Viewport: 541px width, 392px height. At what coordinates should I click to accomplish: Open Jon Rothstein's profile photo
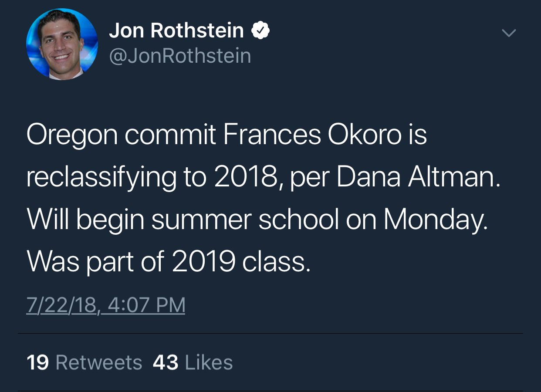62,44
